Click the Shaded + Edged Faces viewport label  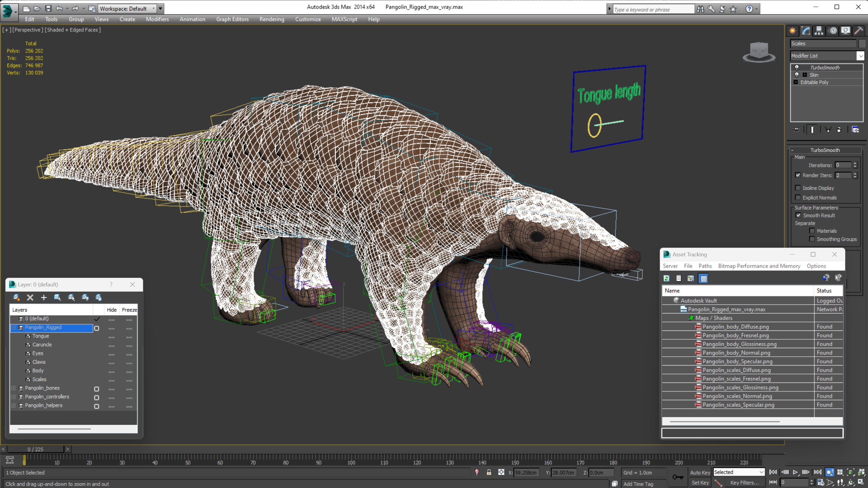coord(73,29)
